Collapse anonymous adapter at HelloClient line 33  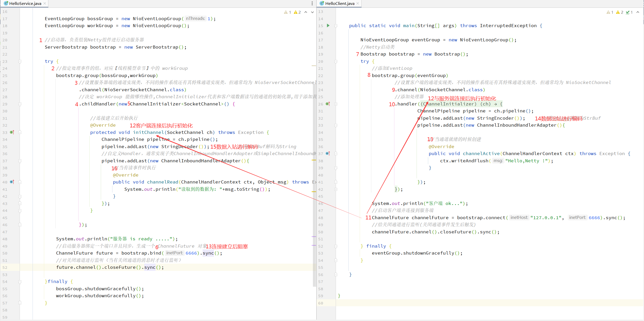[x=336, y=125]
